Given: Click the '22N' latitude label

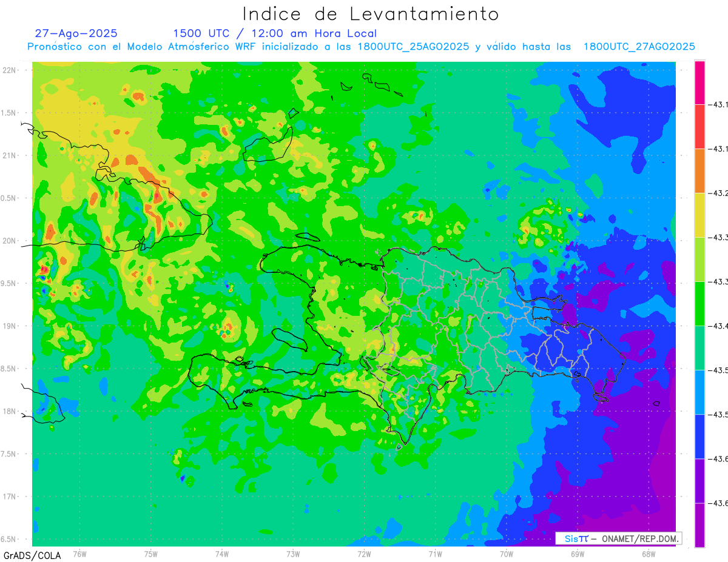Looking at the screenshot, I should click(10, 70).
